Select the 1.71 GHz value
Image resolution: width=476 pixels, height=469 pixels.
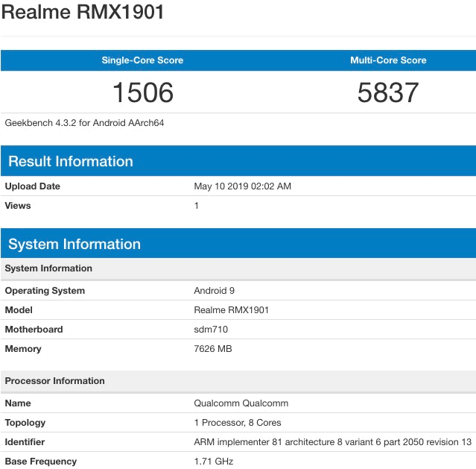click(x=214, y=462)
